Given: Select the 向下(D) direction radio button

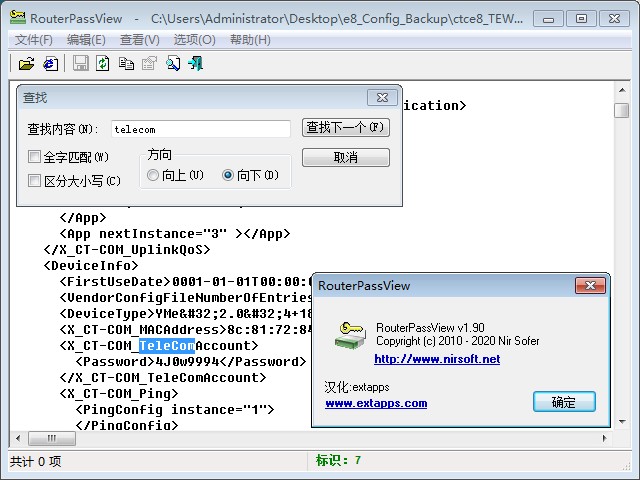Looking at the screenshot, I should [228, 175].
